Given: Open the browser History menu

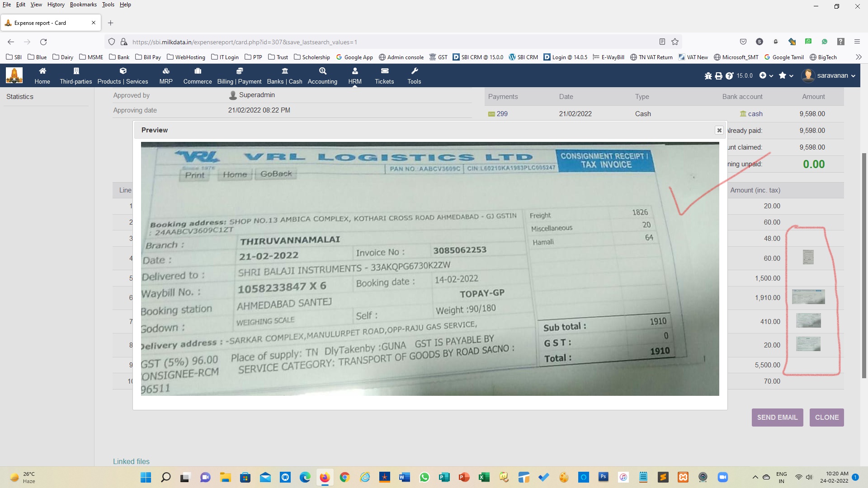Looking at the screenshot, I should [x=56, y=5].
